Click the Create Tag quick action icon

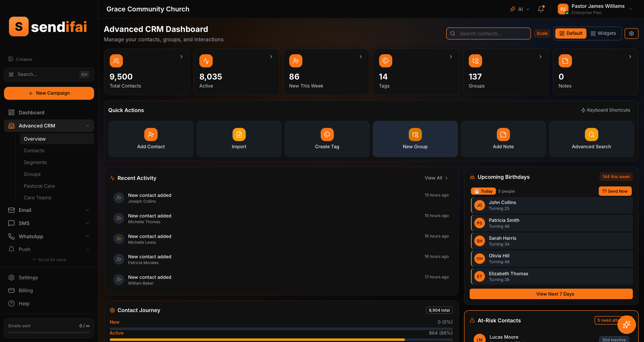click(x=327, y=134)
